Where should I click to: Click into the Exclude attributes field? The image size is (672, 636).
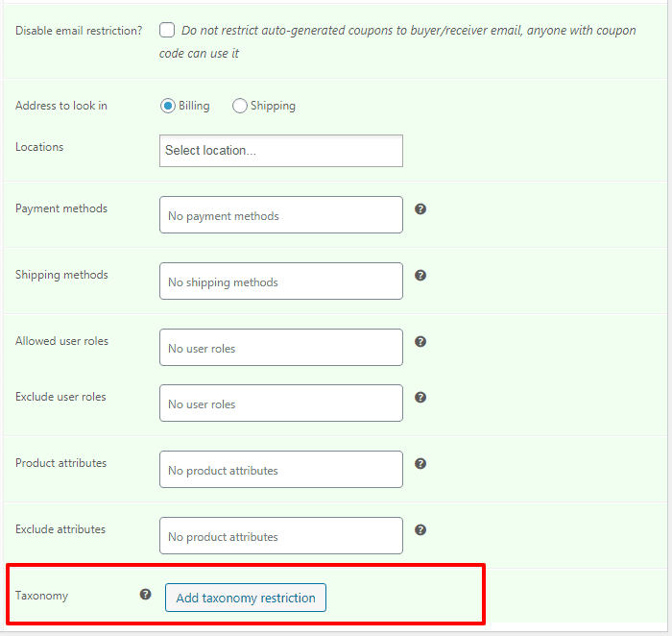[280, 536]
